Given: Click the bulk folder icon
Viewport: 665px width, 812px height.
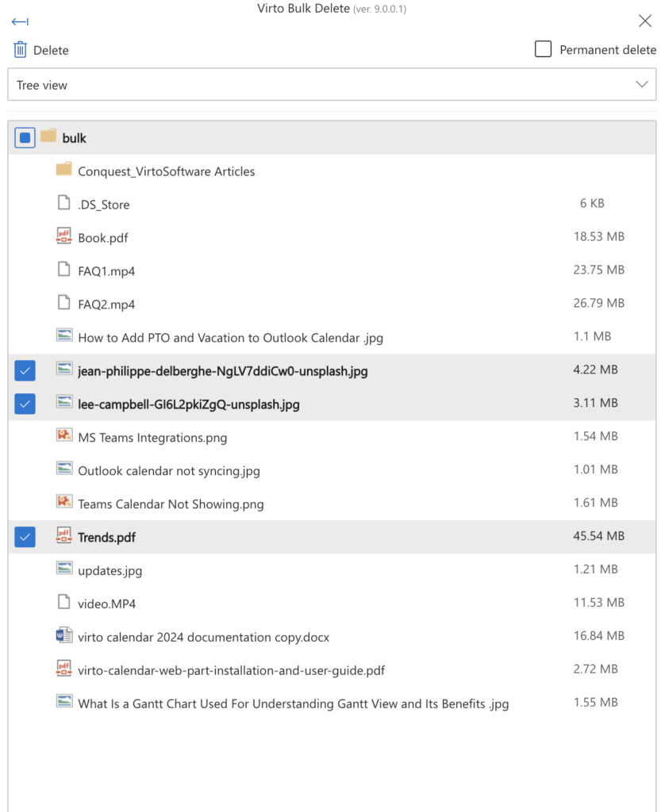Looking at the screenshot, I should [x=48, y=136].
